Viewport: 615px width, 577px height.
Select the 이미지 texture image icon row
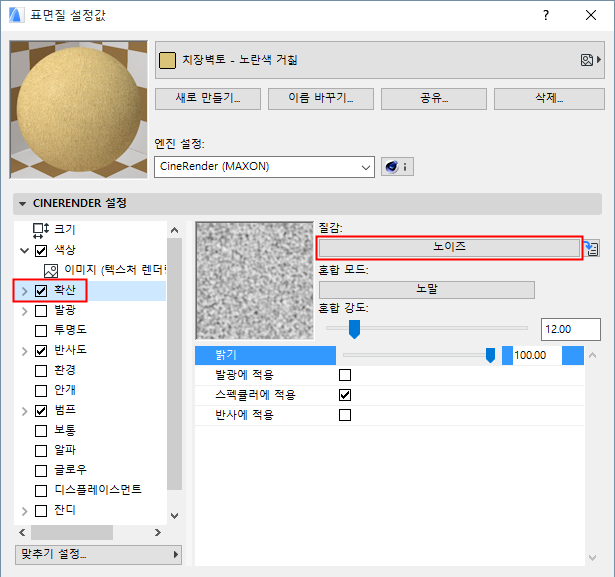coord(51,271)
